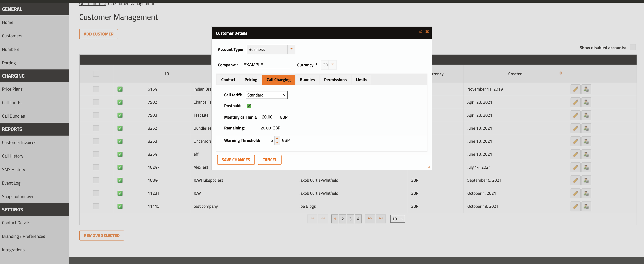The height and width of the screenshot is (264, 644).
Task: Edit customer 8254 with pencil icon
Action: pos(575,154)
